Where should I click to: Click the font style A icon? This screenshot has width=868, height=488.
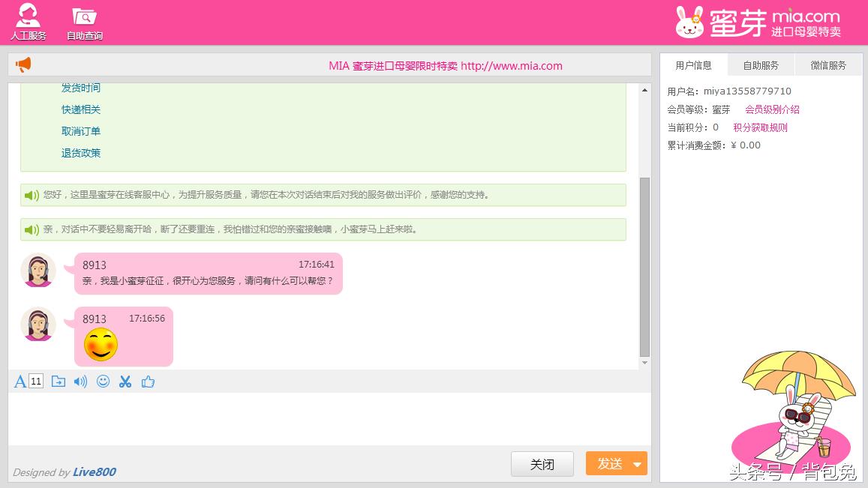pos(20,382)
